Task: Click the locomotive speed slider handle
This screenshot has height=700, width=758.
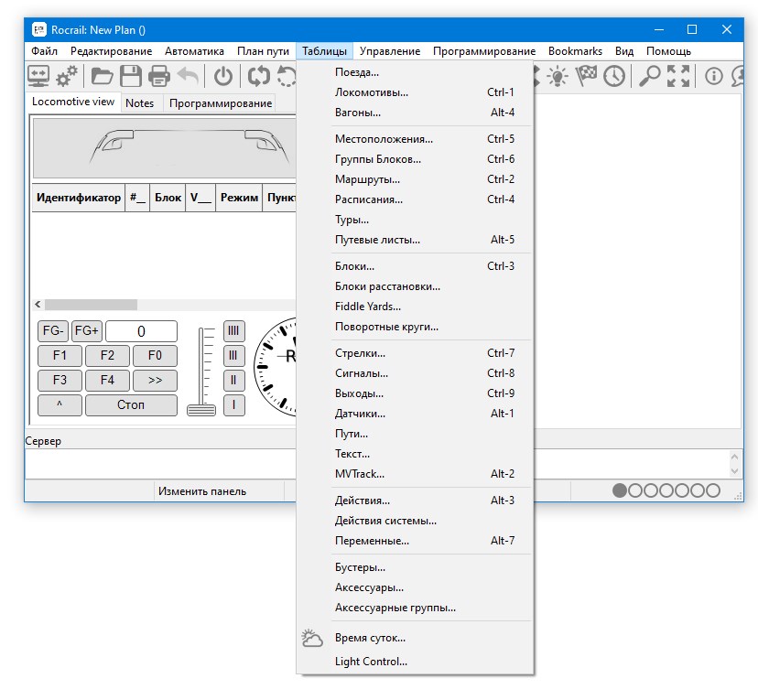Action: point(201,409)
